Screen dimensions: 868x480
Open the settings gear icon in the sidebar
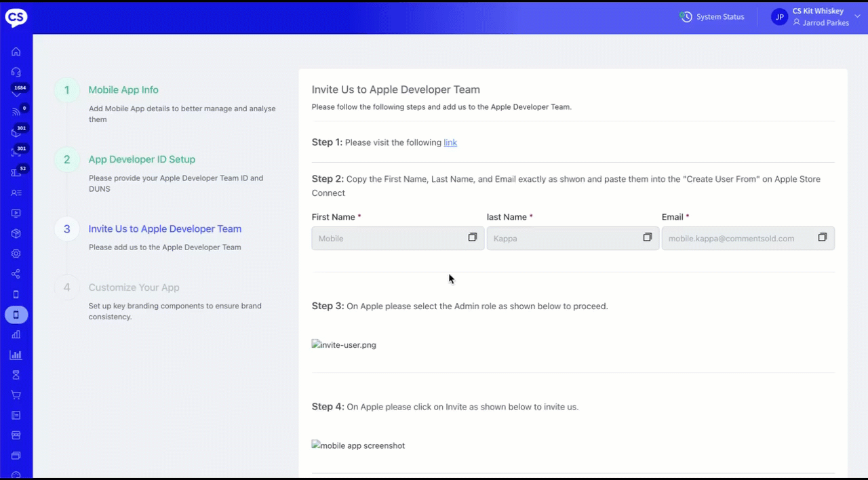click(16, 254)
